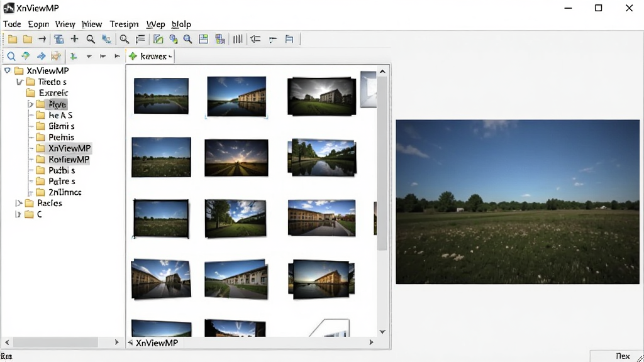Select the grayscale building thumbnail
The height and width of the screenshot is (362, 644).
coord(321,96)
